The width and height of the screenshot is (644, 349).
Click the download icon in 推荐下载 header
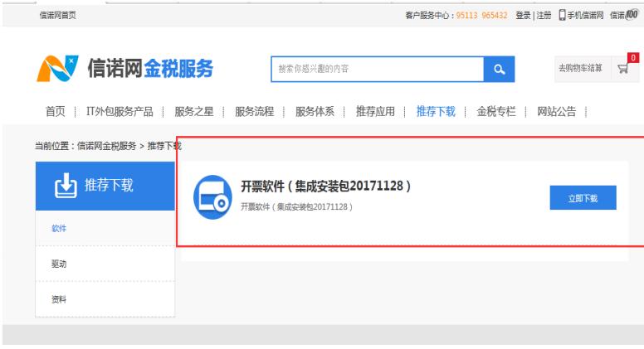pyautogui.click(x=66, y=186)
